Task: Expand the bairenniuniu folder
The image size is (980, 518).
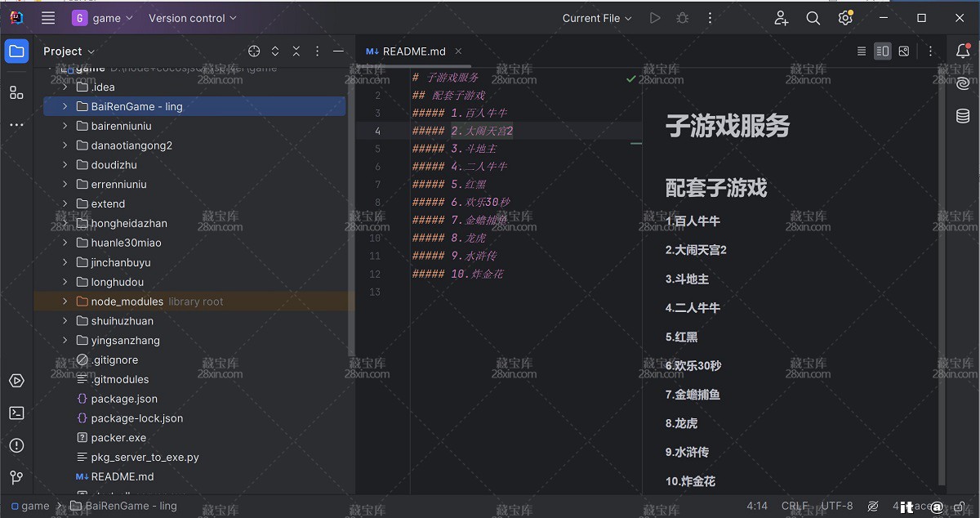Action: coord(65,126)
